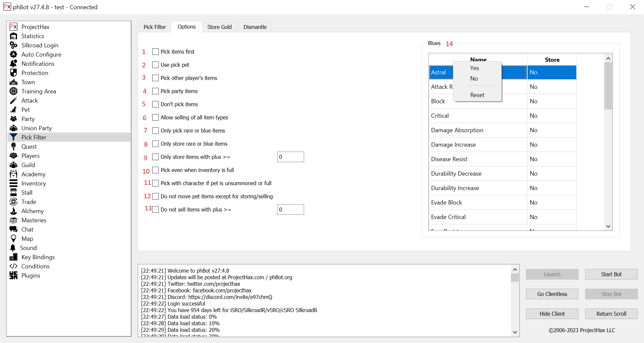This screenshot has width=644, height=343.
Task: Select the Sound bell icon
Action: pyautogui.click(x=13, y=248)
